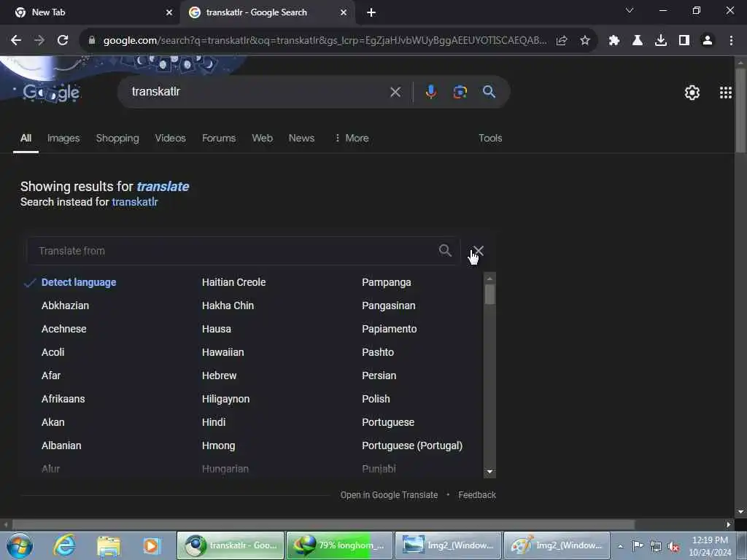Open in Google Translate link
This screenshot has width=747, height=560.
pyautogui.click(x=389, y=495)
